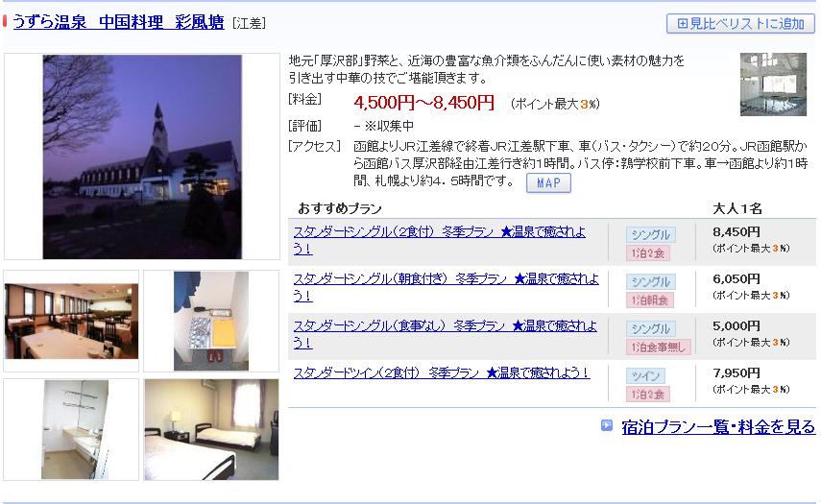Click the room amenities yukata thumbnail
821x504 pixels.
tap(211, 321)
